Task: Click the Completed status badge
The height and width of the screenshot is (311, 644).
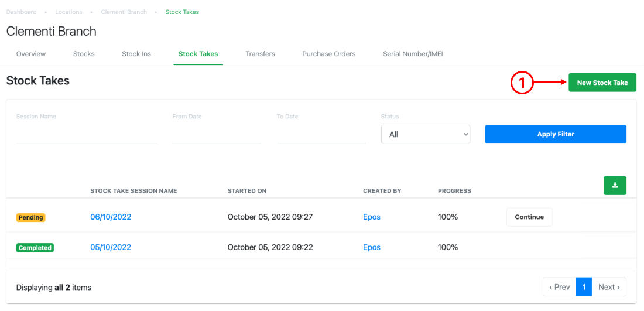Action: click(x=35, y=248)
